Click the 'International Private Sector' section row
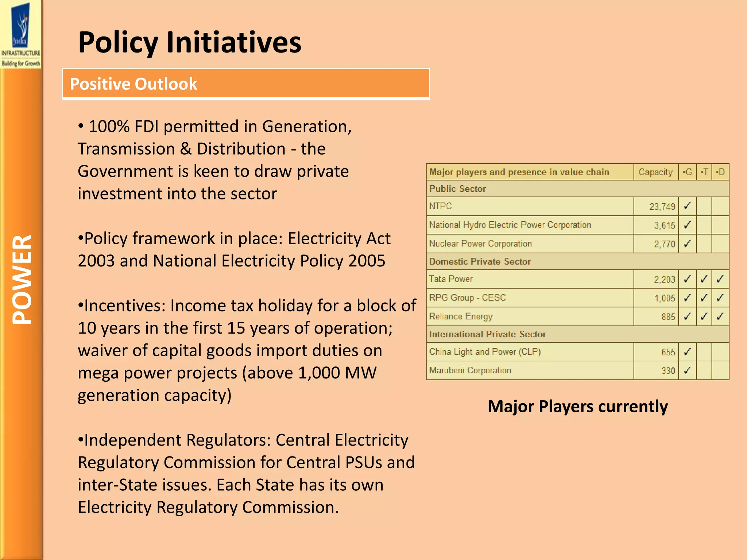 578,334
